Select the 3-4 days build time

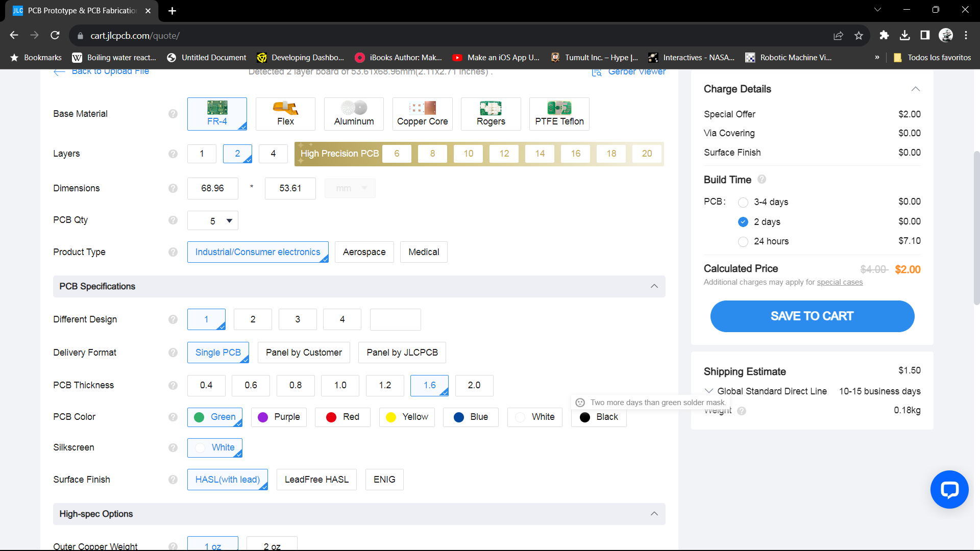743,203
